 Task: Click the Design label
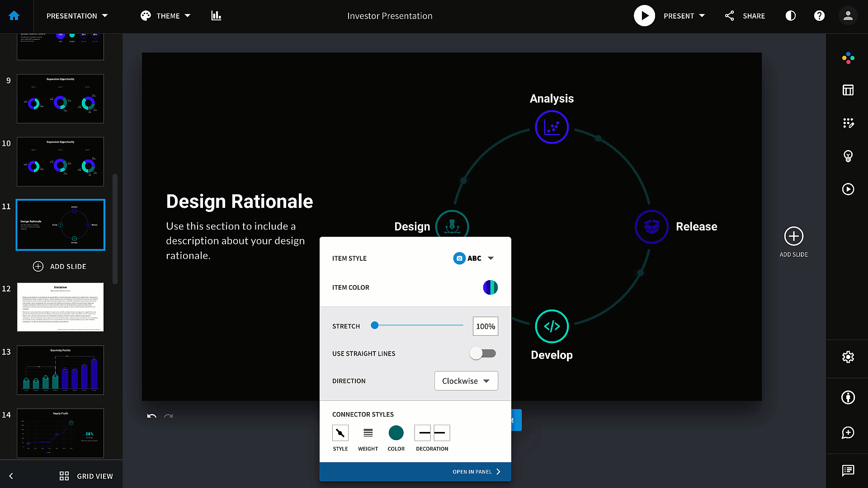point(412,226)
